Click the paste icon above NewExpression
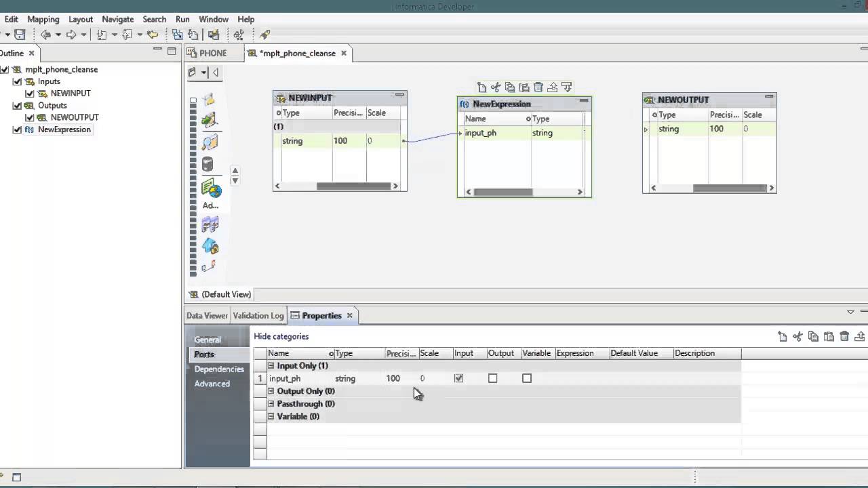Screen dimensions: 868x488 click(524, 87)
